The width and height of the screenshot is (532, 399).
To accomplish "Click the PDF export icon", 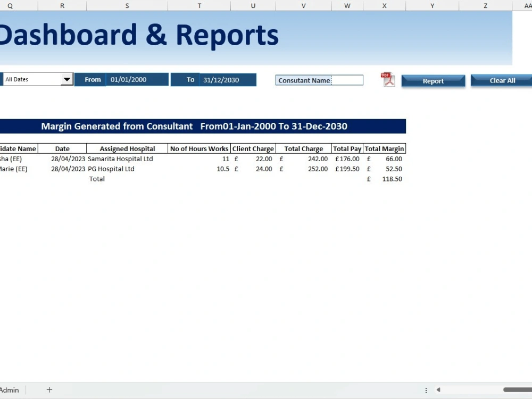I will click(388, 79).
